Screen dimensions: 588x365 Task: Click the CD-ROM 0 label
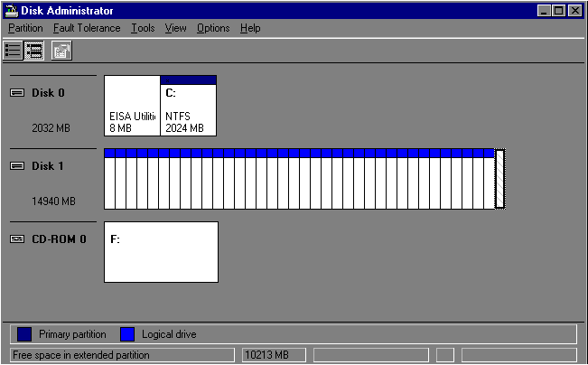pos(59,239)
